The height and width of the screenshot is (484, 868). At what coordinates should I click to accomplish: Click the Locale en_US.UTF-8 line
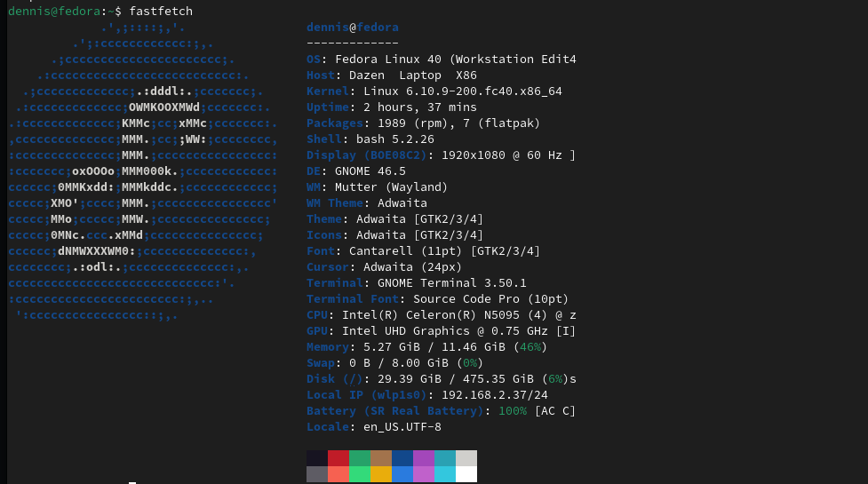pyautogui.click(x=373, y=427)
